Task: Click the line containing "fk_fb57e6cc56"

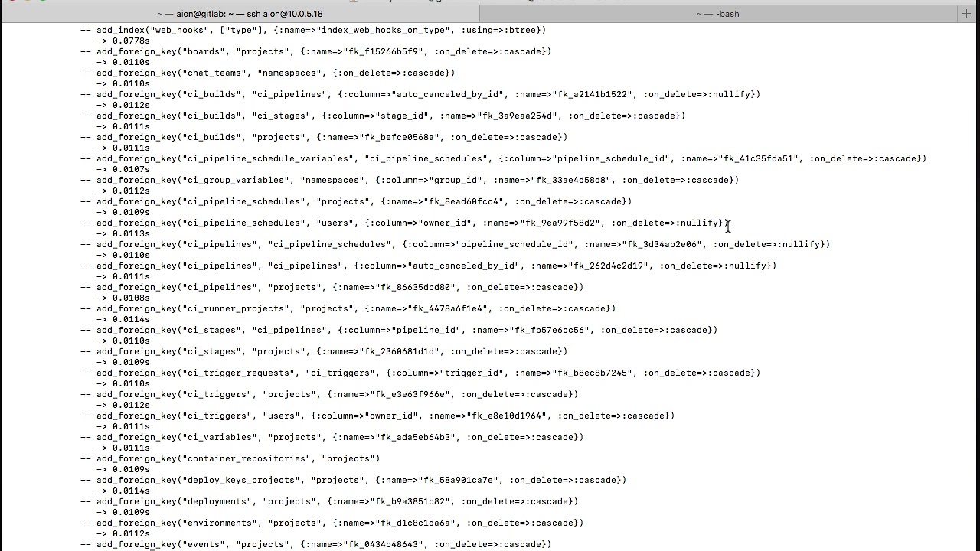Action: 399,330
